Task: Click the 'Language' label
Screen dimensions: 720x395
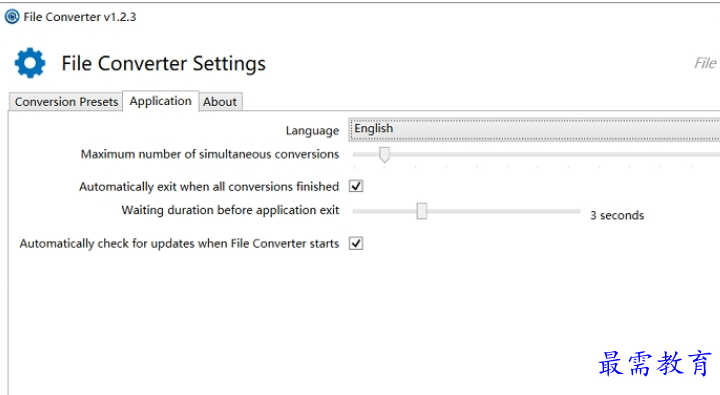Action: 312,130
